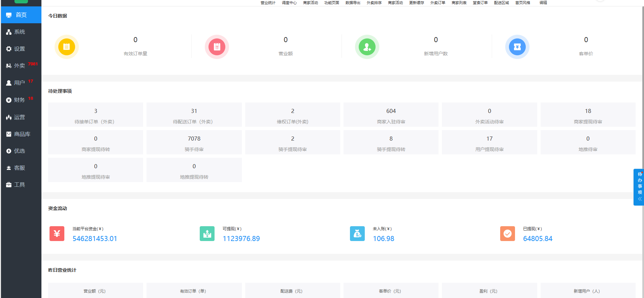The image size is (644, 298).
Task: Click the 优选 lightning icon
Action: click(9, 151)
